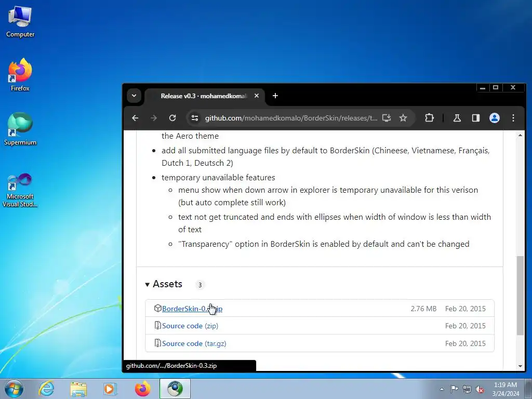Screen dimensions: 532x399
Task: Click the scrollbar down arrow
Action: [520, 366]
